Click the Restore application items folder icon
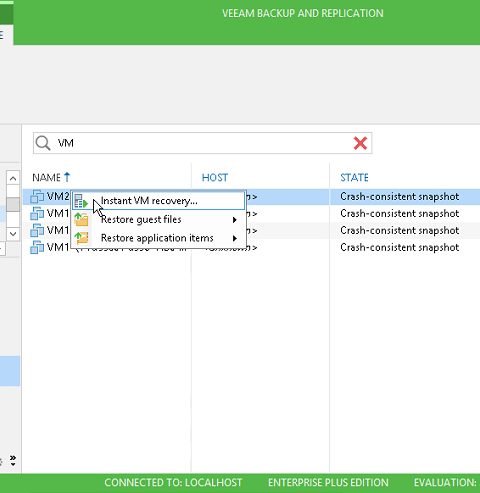480x493 pixels. point(81,238)
